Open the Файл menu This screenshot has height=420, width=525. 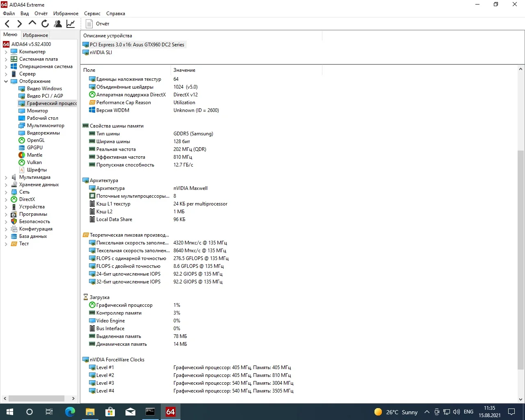click(9, 14)
